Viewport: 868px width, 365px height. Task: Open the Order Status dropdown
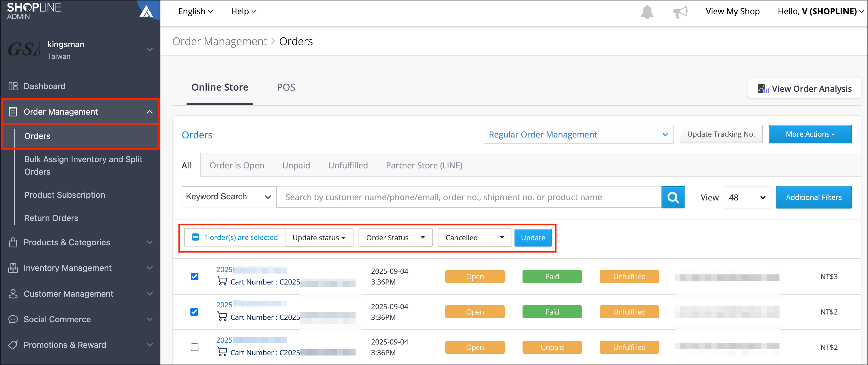(x=395, y=238)
